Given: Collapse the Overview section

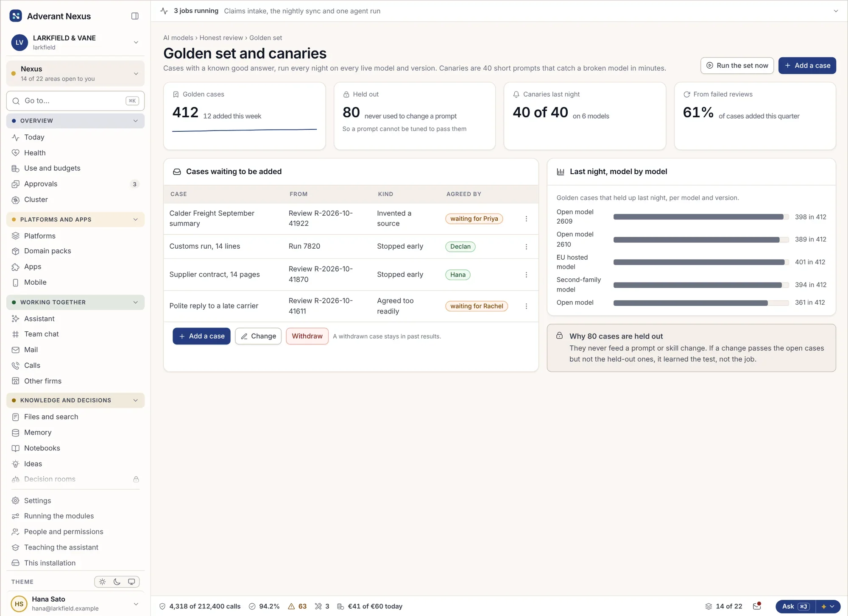Looking at the screenshot, I should click(x=75, y=121).
